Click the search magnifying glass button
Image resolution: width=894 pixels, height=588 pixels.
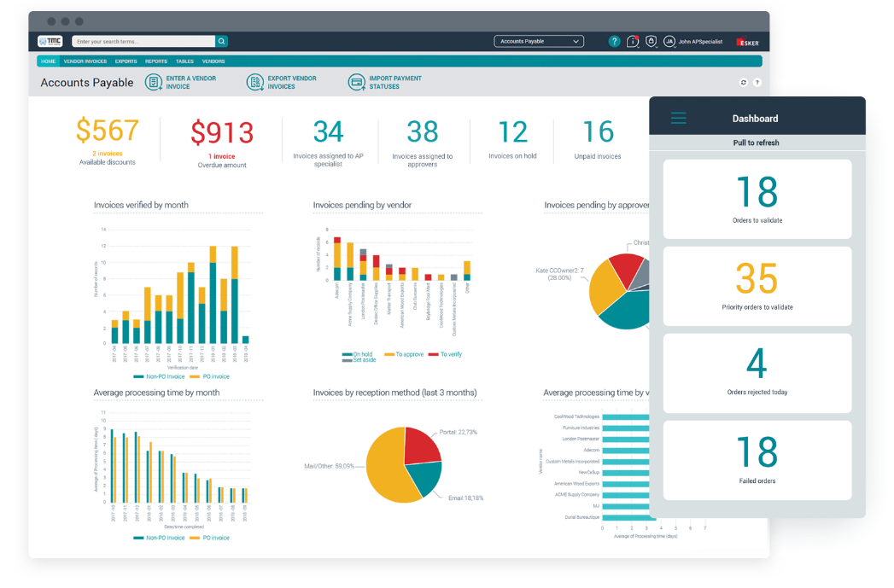pyautogui.click(x=221, y=41)
